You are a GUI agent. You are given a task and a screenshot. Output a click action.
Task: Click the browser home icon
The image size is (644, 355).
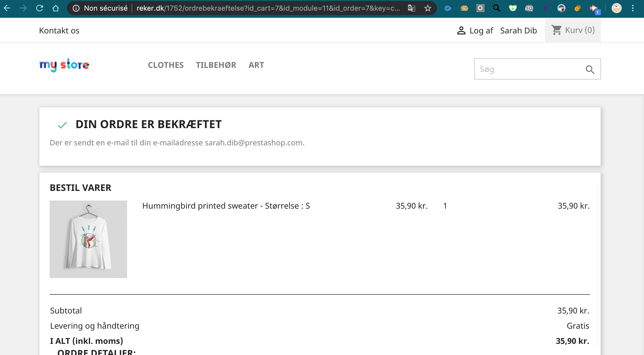[x=56, y=8]
